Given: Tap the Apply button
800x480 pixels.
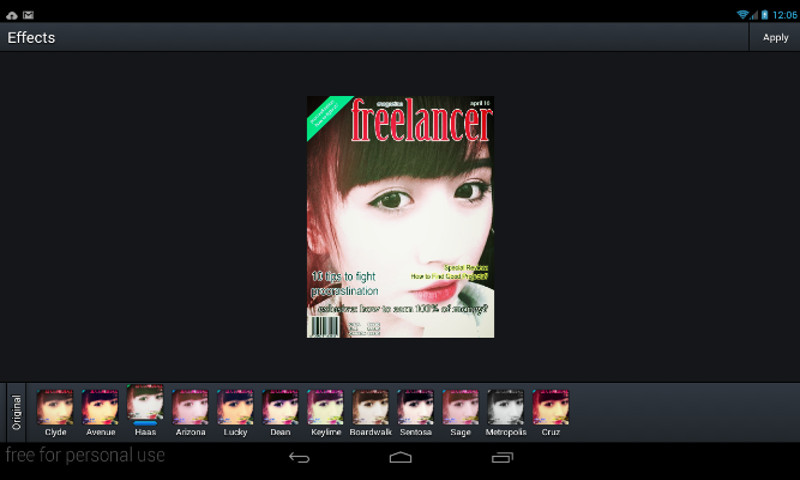Looking at the screenshot, I should [775, 37].
